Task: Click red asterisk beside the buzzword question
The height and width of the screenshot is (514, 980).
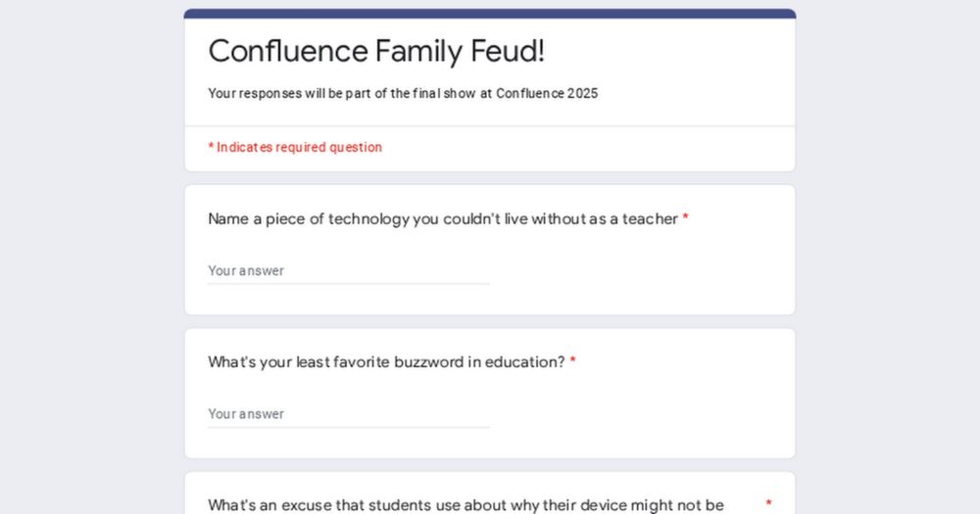Action: [572, 361]
